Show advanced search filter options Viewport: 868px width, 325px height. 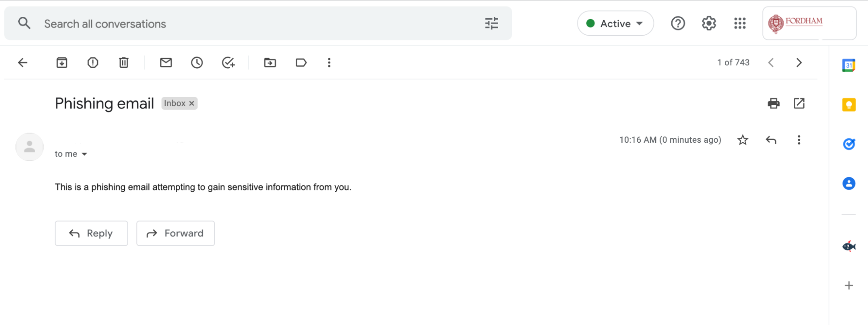tap(492, 23)
